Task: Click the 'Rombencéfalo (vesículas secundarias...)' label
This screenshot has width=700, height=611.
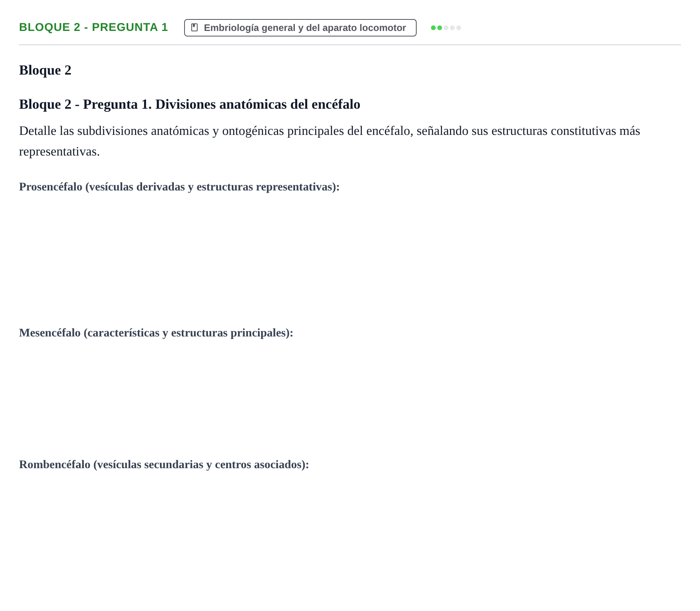Action: click(x=164, y=465)
